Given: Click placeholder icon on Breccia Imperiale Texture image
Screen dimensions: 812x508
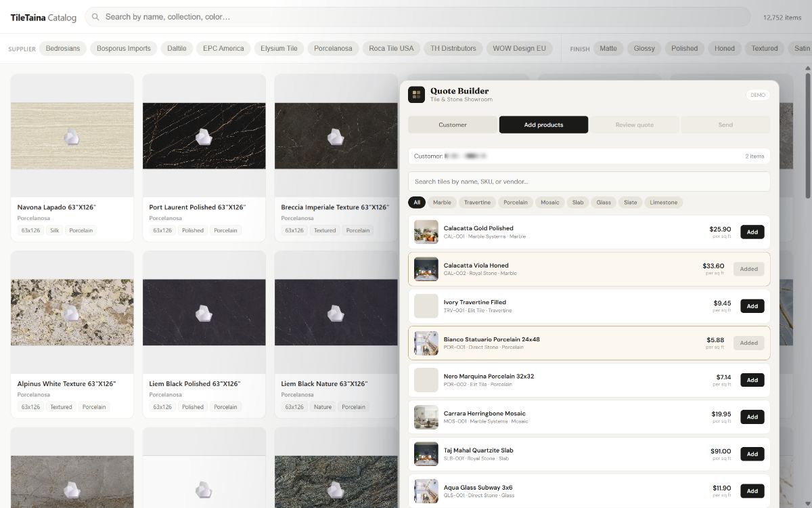Looking at the screenshot, I should [x=336, y=137].
